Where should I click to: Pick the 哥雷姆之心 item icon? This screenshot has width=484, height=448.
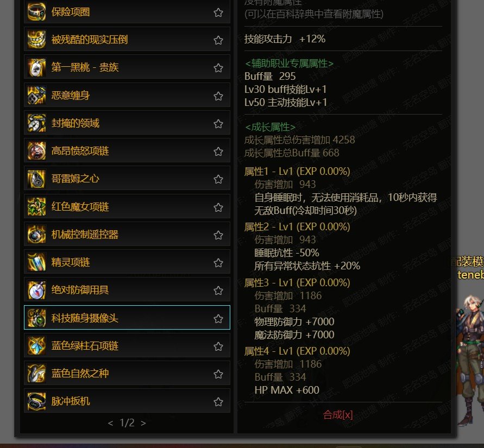(36, 179)
